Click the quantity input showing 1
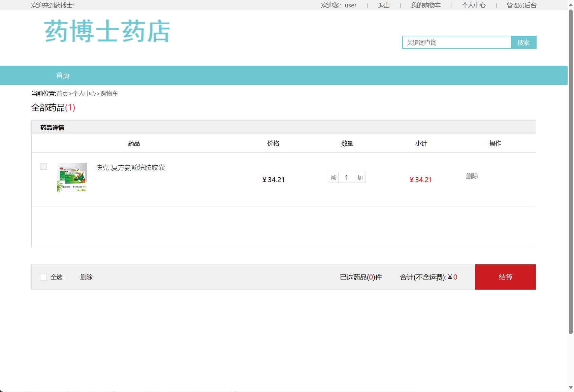Viewport: 574px width, 392px height. (346, 177)
